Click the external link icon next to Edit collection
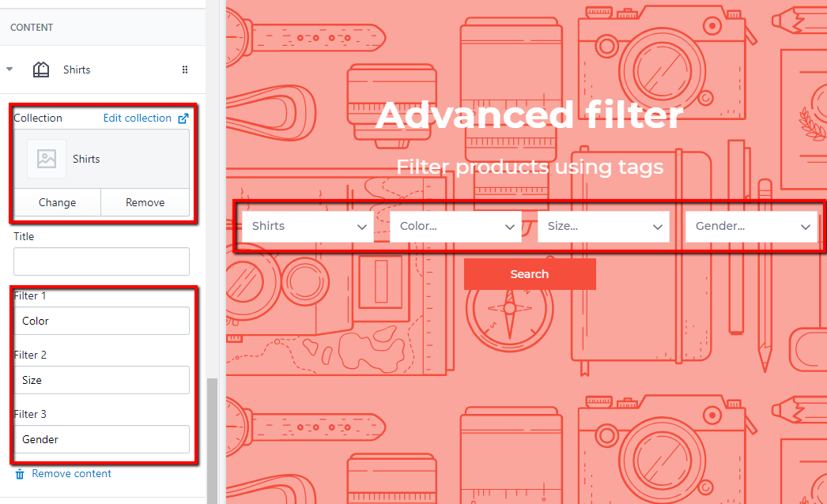The height and width of the screenshot is (504, 827). point(183,118)
